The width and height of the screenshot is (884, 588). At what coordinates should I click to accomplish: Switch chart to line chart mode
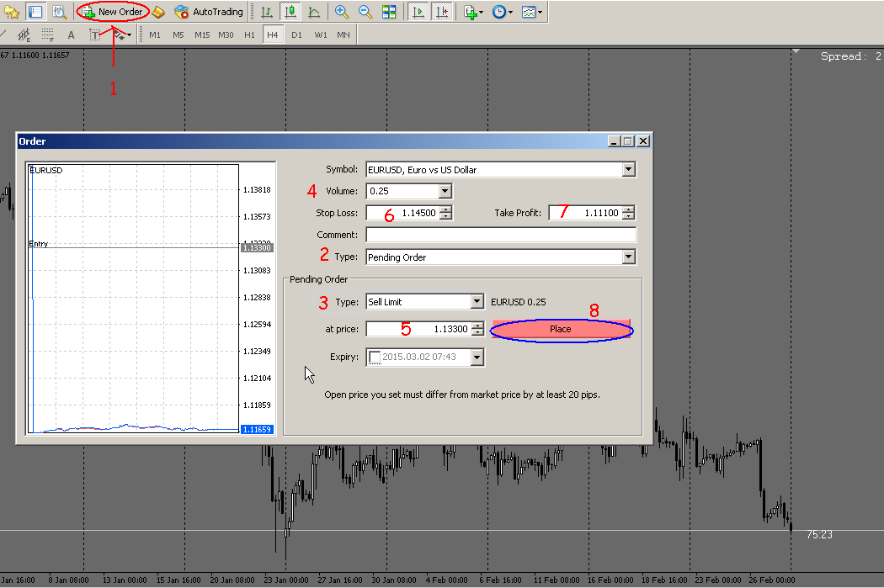coord(314,12)
